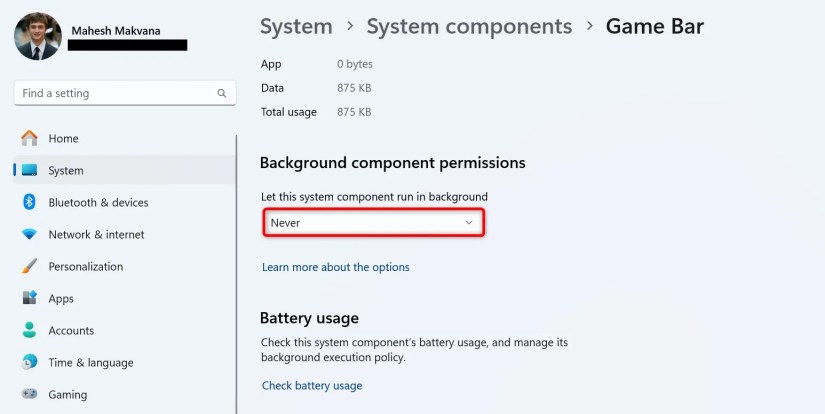Click the System monitor icon

tap(29, 170)
